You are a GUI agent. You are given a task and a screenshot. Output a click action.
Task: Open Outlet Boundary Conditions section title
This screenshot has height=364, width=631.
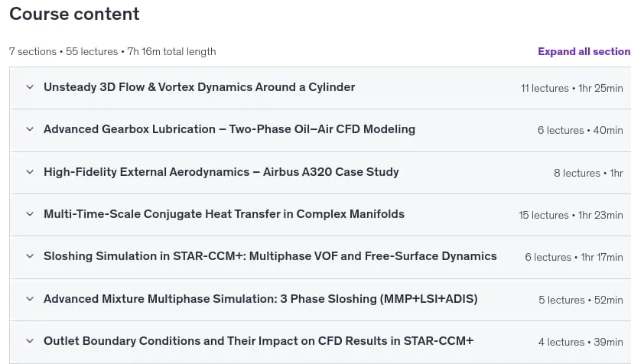click(259, 341)
